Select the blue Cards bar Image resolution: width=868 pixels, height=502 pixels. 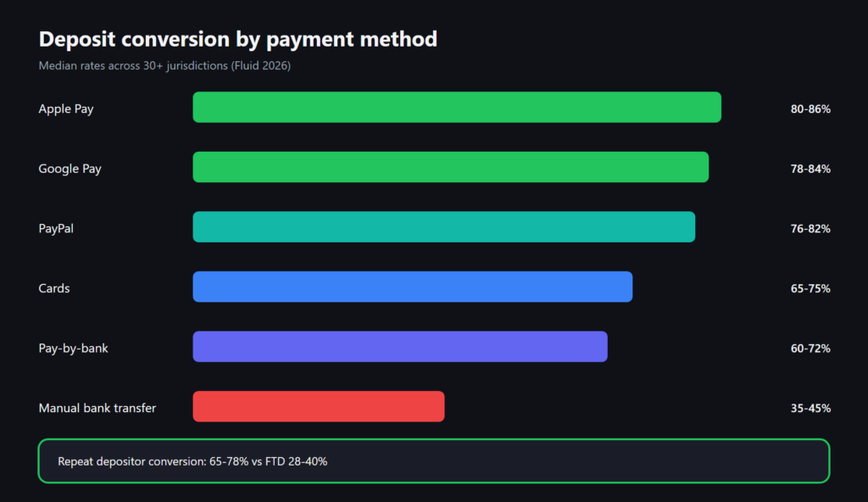click(x=413, y=287)
